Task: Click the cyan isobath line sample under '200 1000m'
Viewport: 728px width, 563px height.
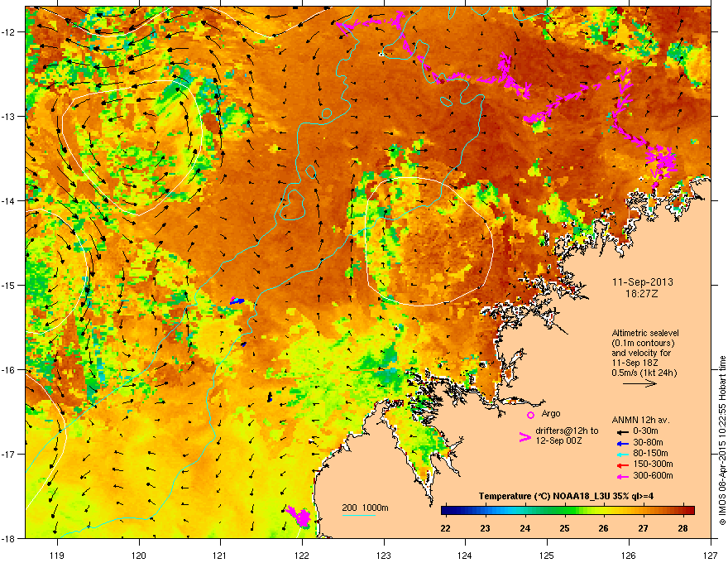Action: [358, 515]
